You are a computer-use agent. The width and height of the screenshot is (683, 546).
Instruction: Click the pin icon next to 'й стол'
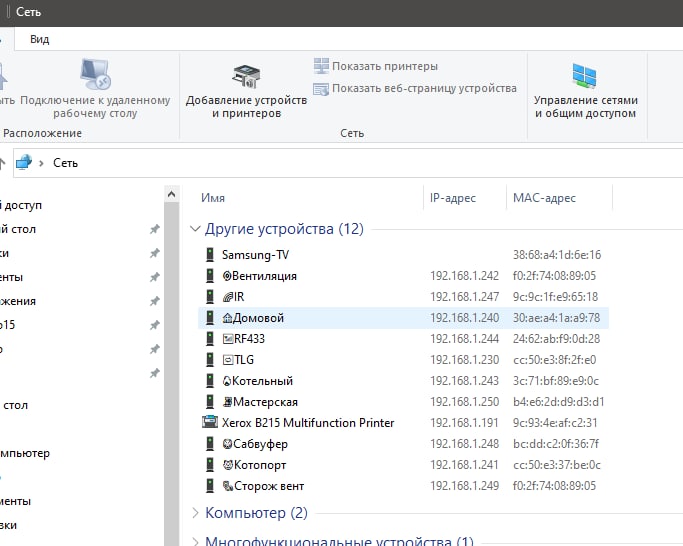tap(155, 229)
